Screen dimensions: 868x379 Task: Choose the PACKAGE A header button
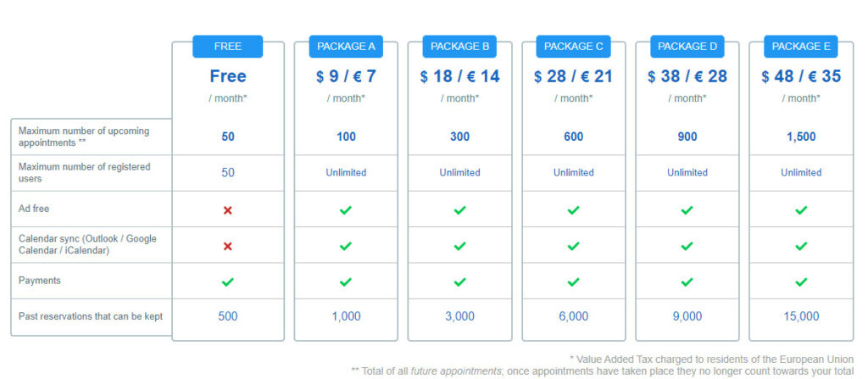point(346,47)
